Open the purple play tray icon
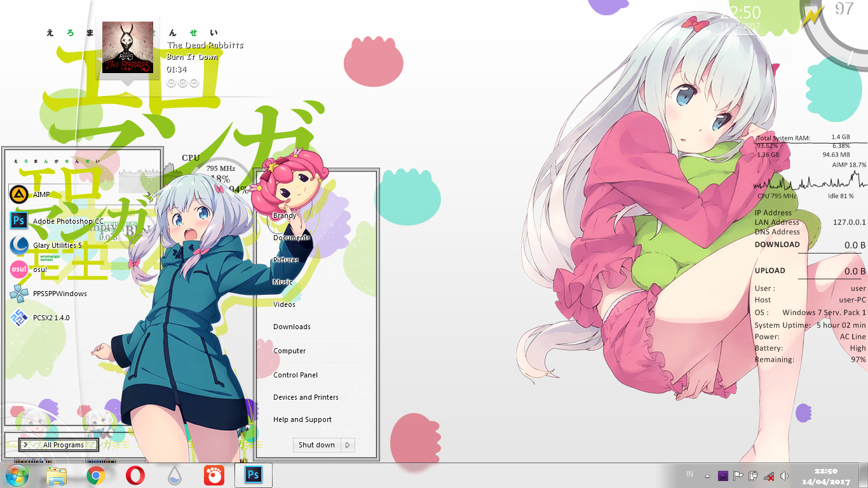 [x=723, y=475]
